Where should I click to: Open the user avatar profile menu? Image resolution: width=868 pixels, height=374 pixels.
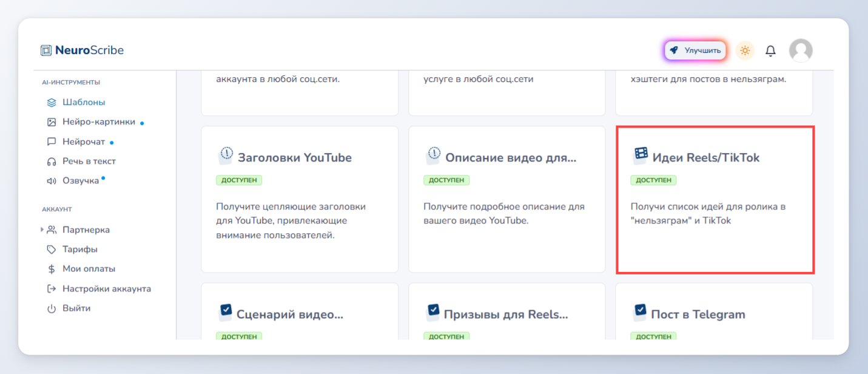click(801, 50)
